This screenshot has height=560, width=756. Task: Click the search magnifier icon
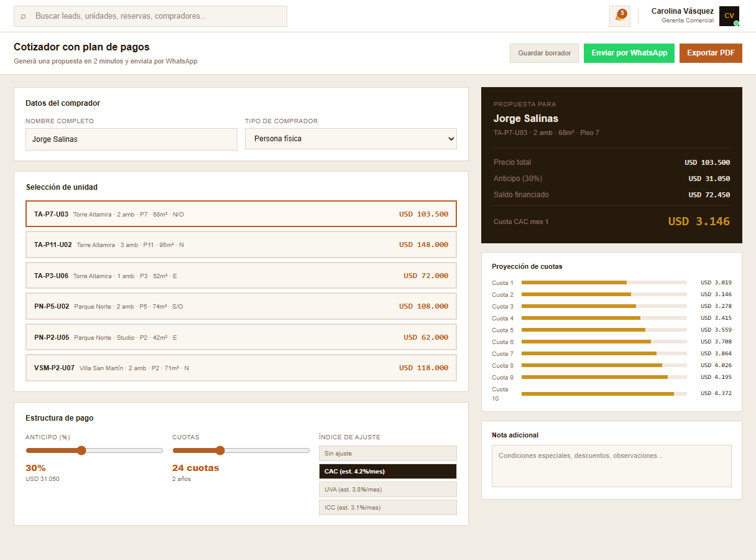pyautogui.click(x=24, y=16)
